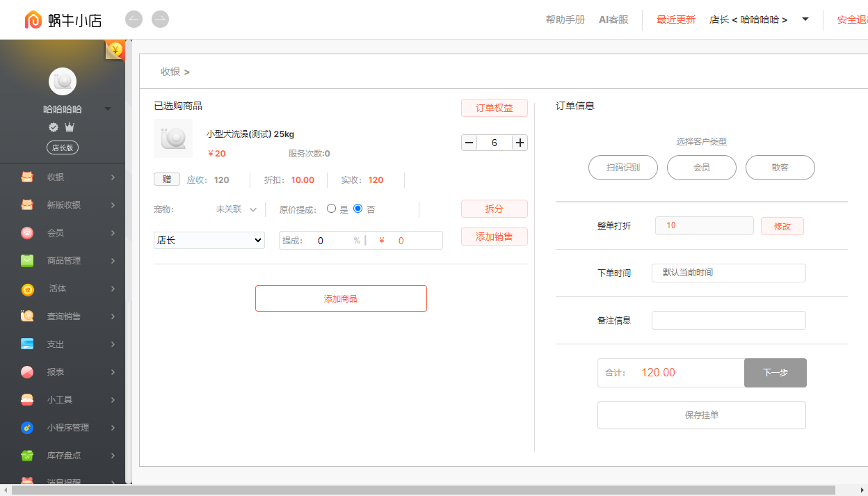
Task: Click the snail profile avatar in sidebar
Action: point(63,81)
